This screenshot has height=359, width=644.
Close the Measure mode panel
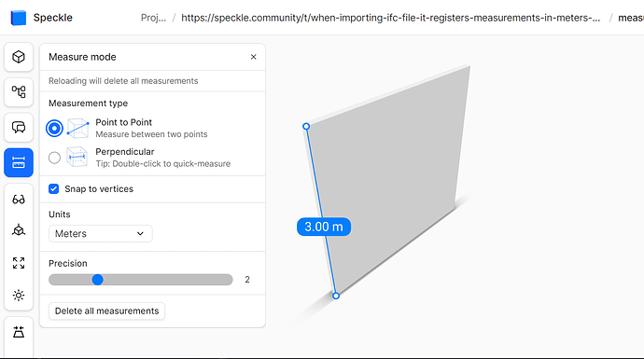coord(254,57)
